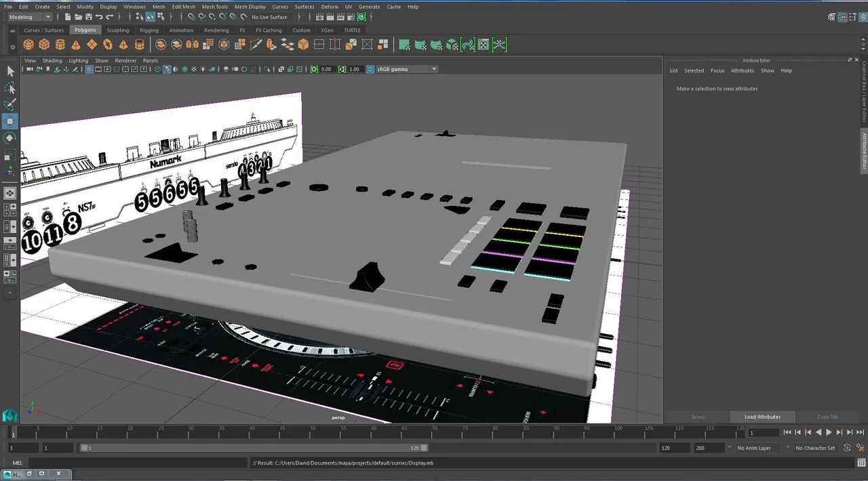Click the Select camera icon in panel toolbar

pos(30,69)
